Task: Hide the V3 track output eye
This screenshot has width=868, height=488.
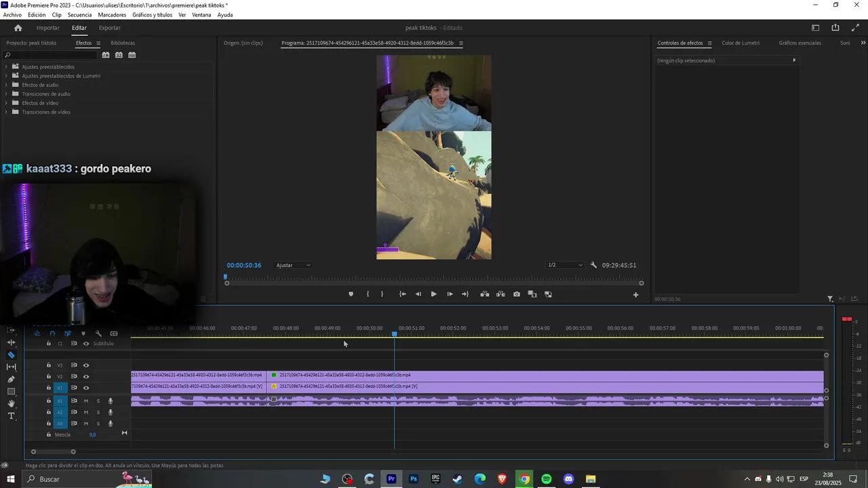Action: pyautogui.click(x=86, y=365)
